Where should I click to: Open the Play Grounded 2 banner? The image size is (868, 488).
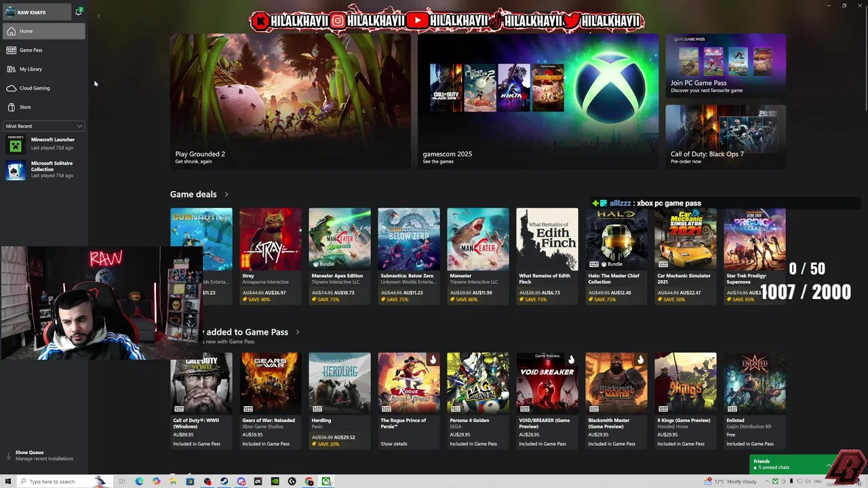tap(290, 101)
